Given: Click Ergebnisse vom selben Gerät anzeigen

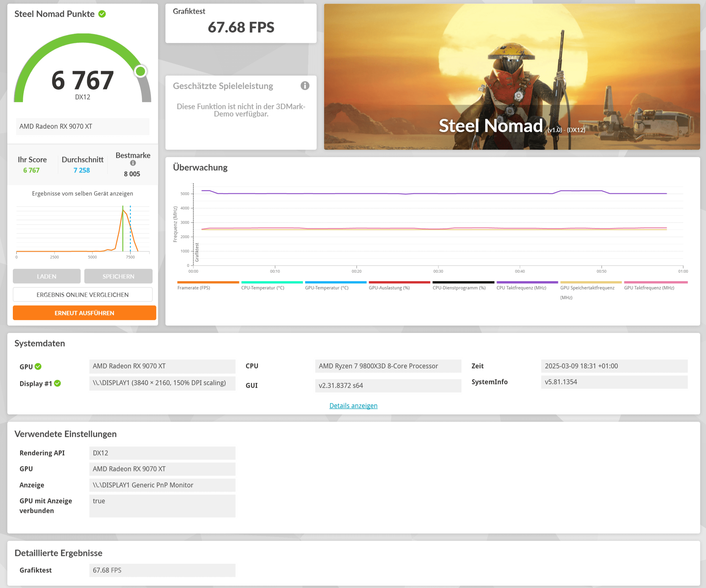Looking at the screenshot, I should (82, 194).
